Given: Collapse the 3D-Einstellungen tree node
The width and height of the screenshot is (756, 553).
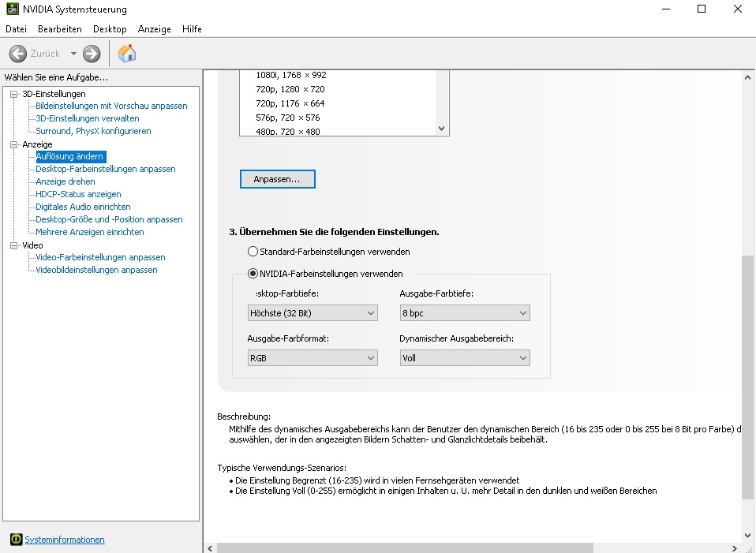Looking at the screenshot, I should click(14, 94).
